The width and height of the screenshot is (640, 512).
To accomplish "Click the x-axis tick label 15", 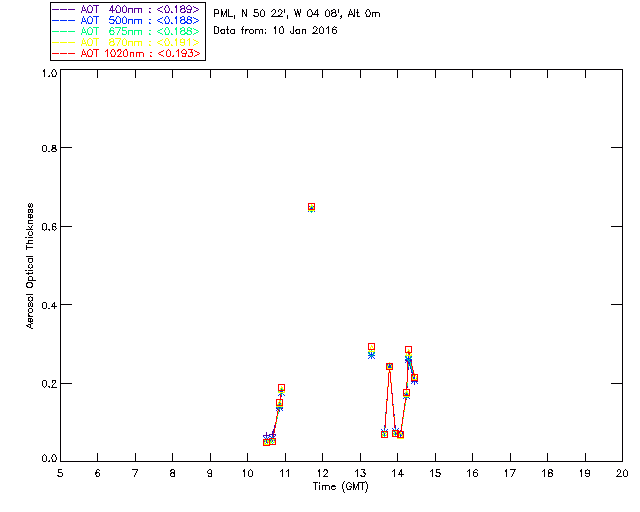I will 435,473.
